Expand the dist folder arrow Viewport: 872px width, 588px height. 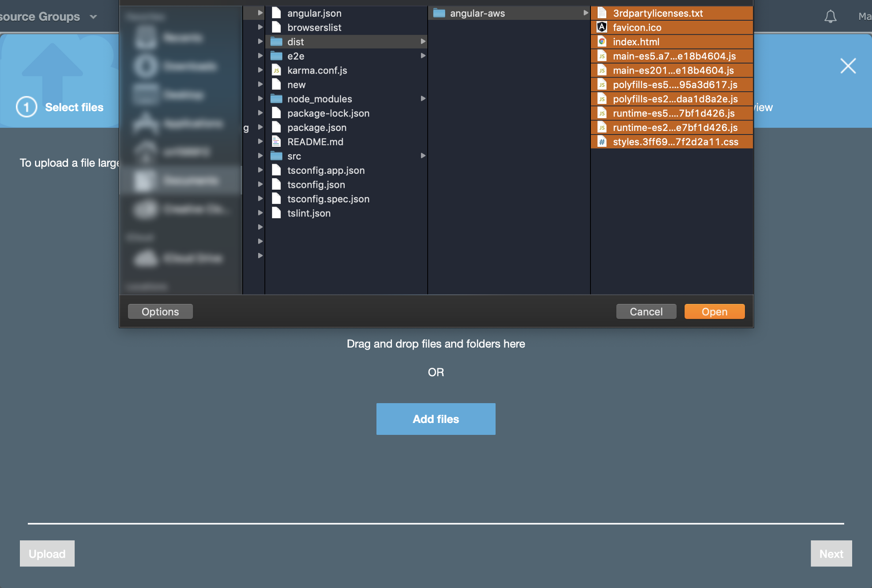[x=423, y=41]
